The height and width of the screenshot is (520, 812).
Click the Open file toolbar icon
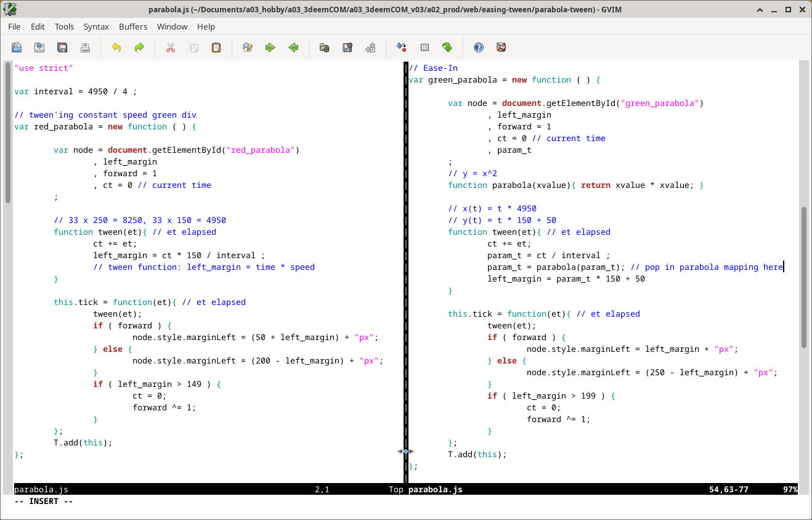tap(17, 47)
